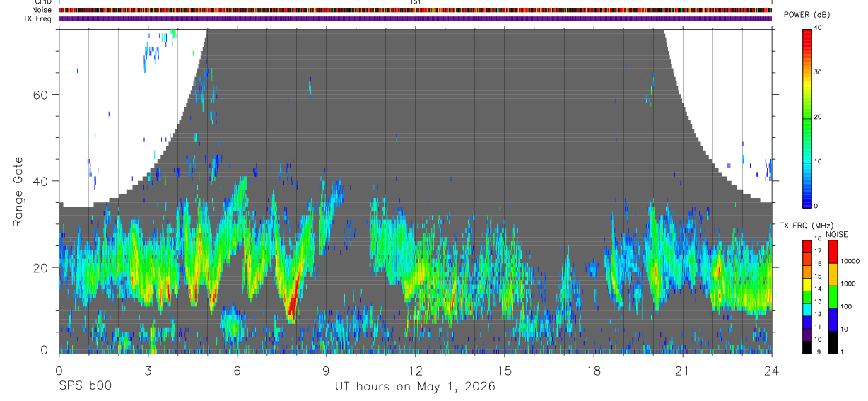This screenshot has height=401, width=868.
Task: Click the Range Gate axis title
Action: click(x=18, y=191)
